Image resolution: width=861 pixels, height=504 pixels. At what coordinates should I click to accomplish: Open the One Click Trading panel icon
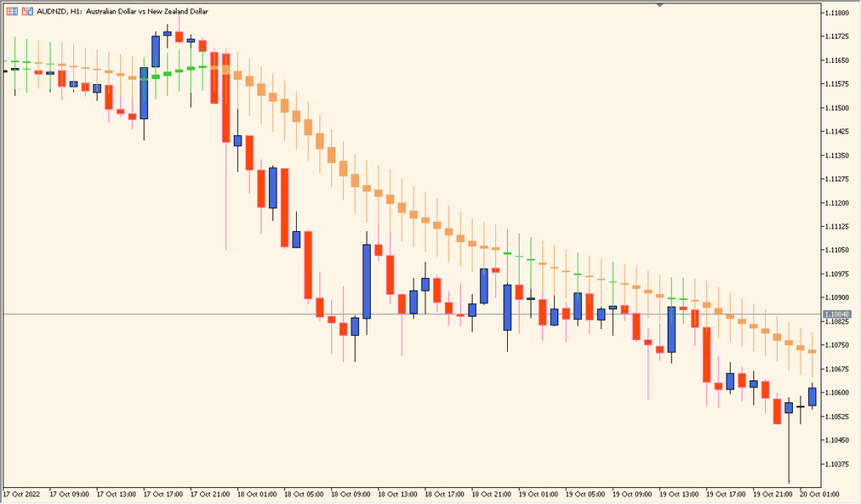click(x=11, y=12)
